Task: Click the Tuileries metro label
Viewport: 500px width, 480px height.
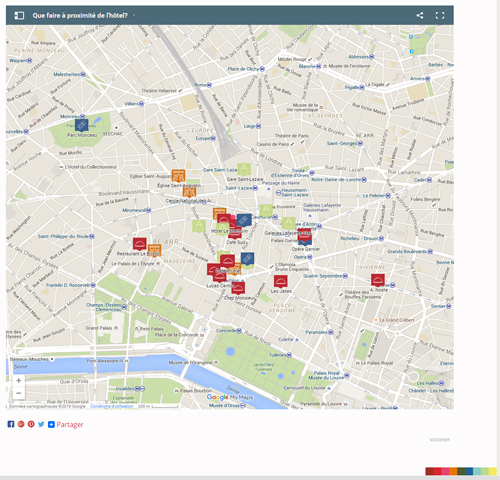Action: (x=278, y=355)
